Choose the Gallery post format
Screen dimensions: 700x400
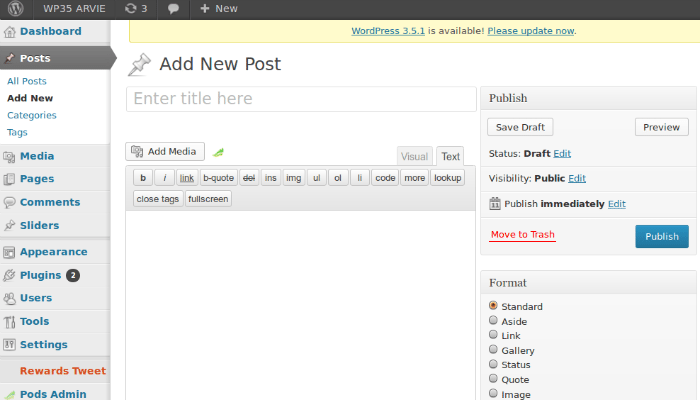click(493, 350)
